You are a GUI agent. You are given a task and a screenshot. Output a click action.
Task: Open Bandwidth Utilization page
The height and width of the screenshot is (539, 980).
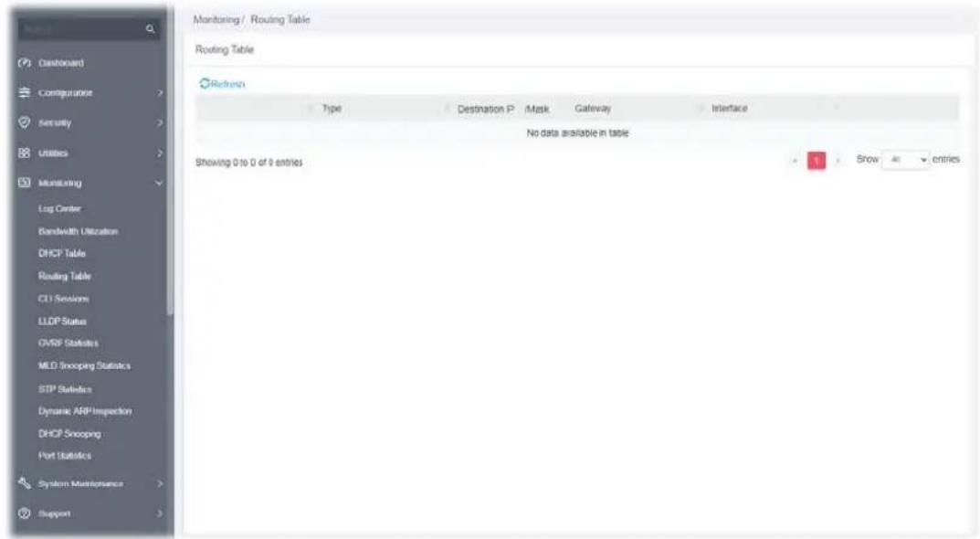tap(79, 231)
